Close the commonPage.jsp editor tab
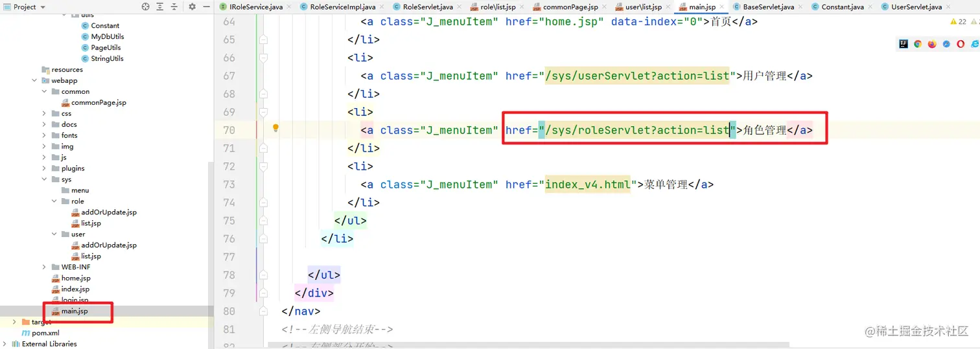980x349 pixels. (x=604, y=7)
